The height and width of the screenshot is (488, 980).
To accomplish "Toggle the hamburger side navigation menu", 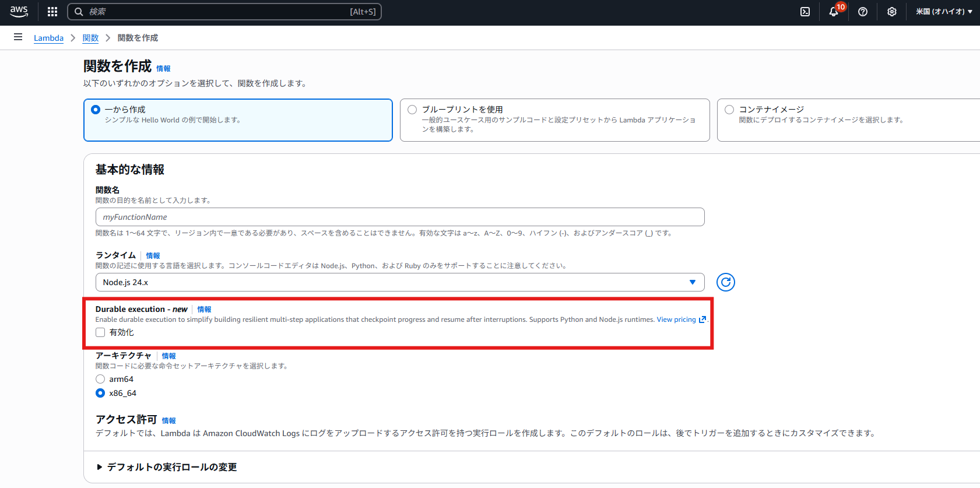I will coord(18,37).
